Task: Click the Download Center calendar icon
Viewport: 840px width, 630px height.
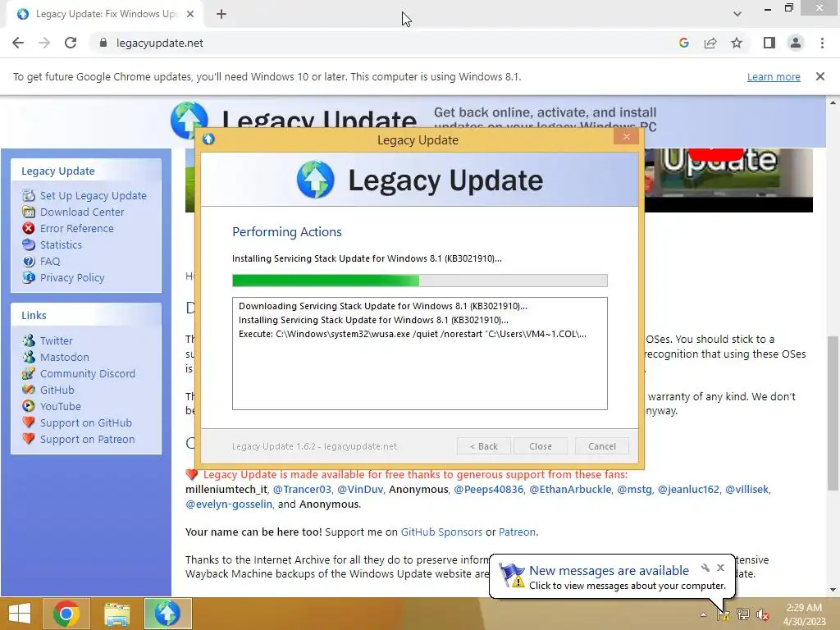Action: 29,212
